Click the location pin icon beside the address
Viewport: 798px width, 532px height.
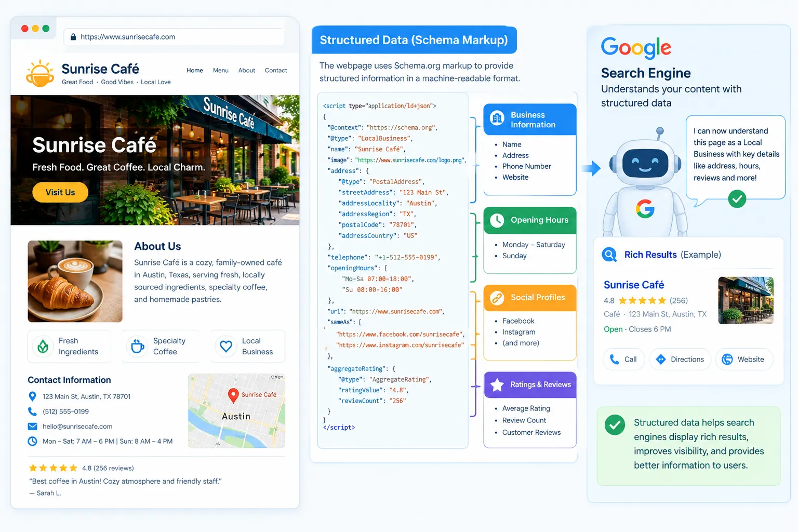coord(32,396)
